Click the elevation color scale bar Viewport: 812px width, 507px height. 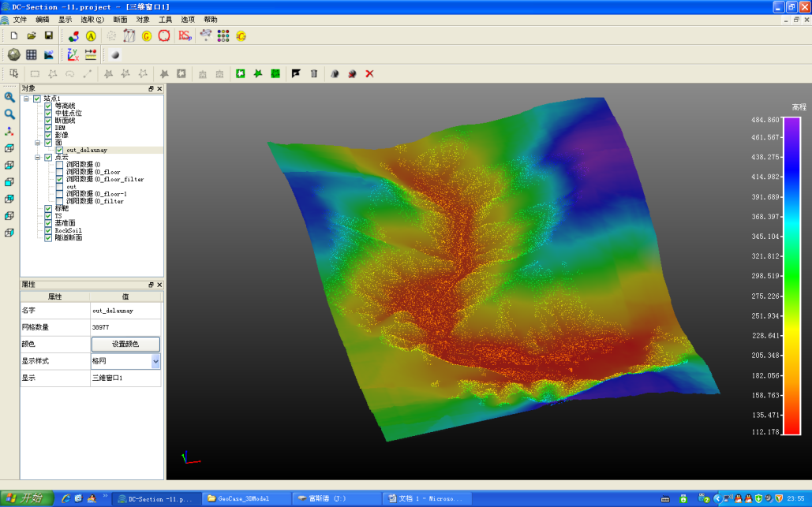click(x=792, y=276)
